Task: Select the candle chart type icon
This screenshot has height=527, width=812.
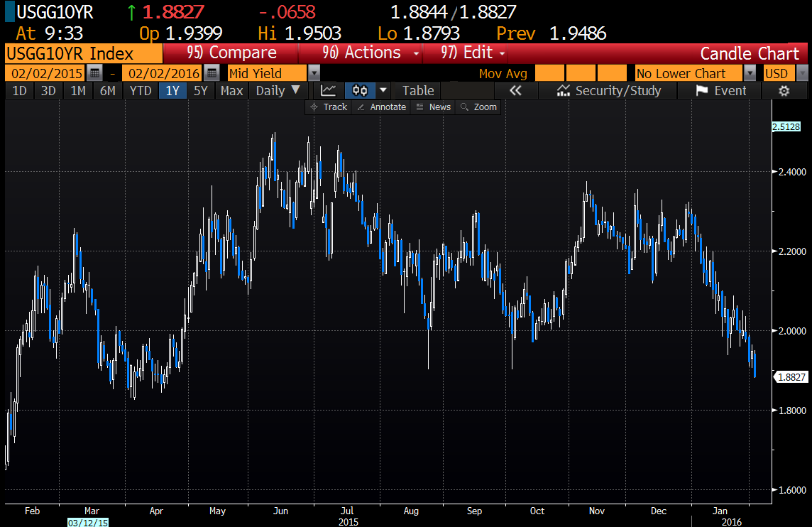Action: click(361, 91)
